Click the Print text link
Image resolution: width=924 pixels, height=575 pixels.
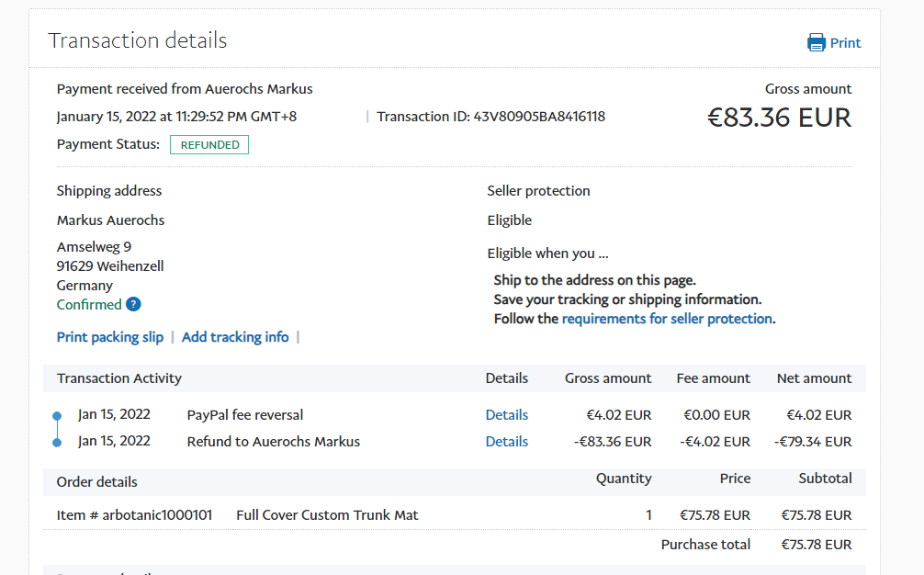tap(845, 43)
